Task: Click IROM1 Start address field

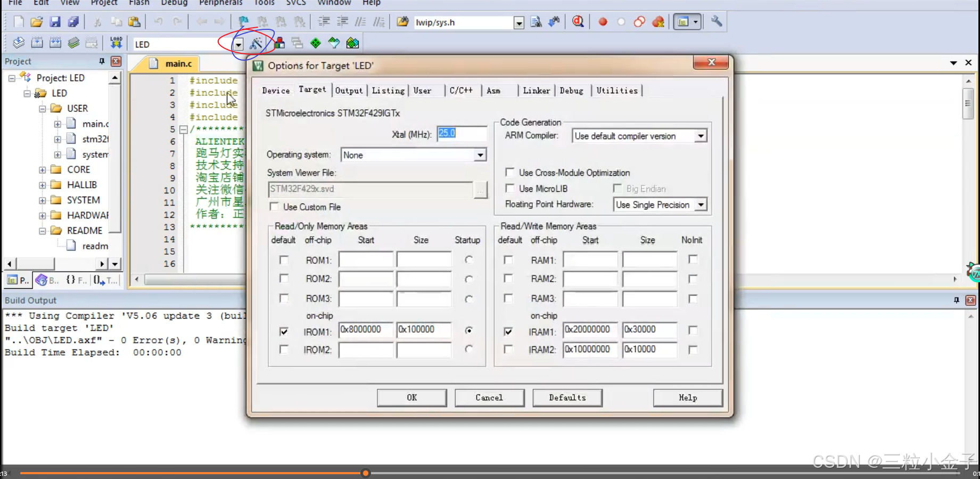Action: (366, 330)
